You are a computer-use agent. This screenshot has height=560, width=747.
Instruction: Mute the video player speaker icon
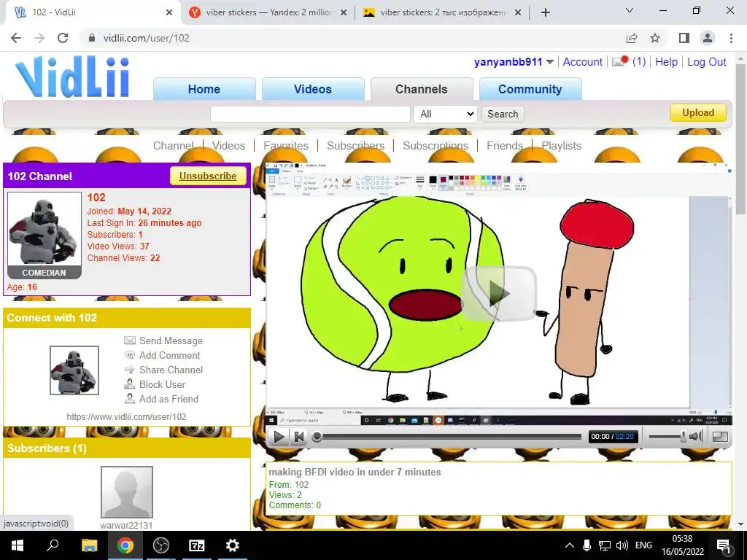click(x=696, y=436)
